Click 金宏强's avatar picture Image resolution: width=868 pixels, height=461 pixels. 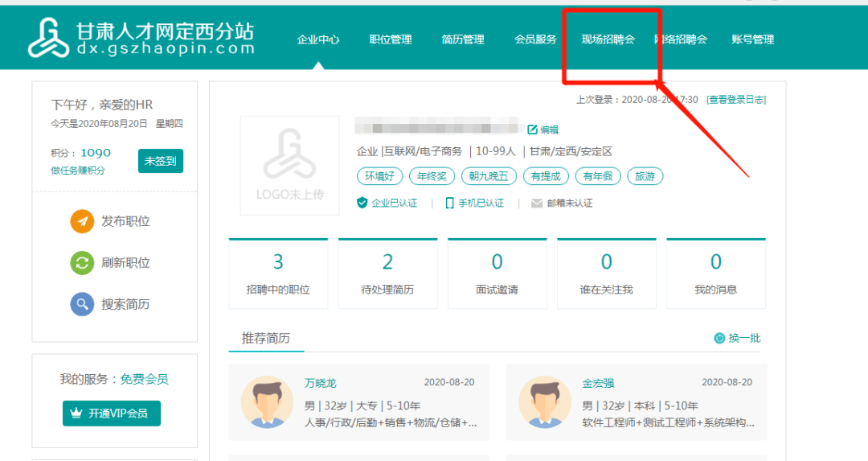545,402
